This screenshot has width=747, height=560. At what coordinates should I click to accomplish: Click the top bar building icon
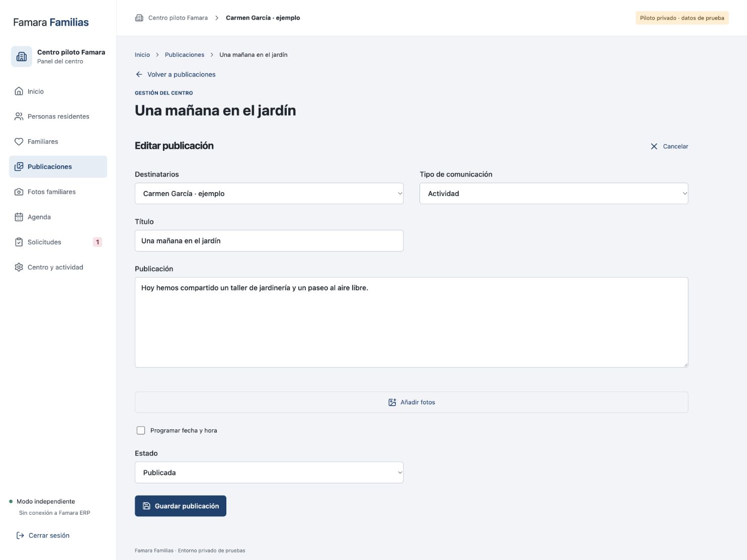click(x=139, y=18)
